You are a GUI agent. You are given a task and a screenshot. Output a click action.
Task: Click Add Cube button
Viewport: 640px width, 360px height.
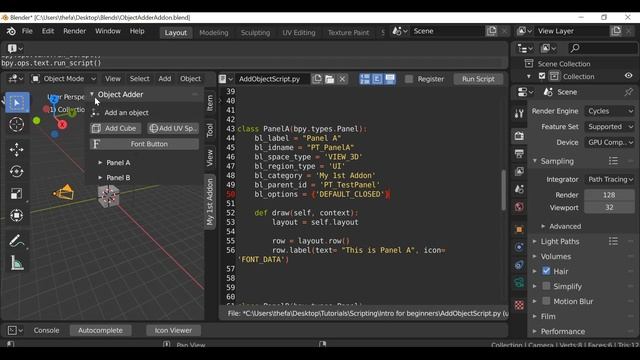pyautogui.click(x=116, y=128)
